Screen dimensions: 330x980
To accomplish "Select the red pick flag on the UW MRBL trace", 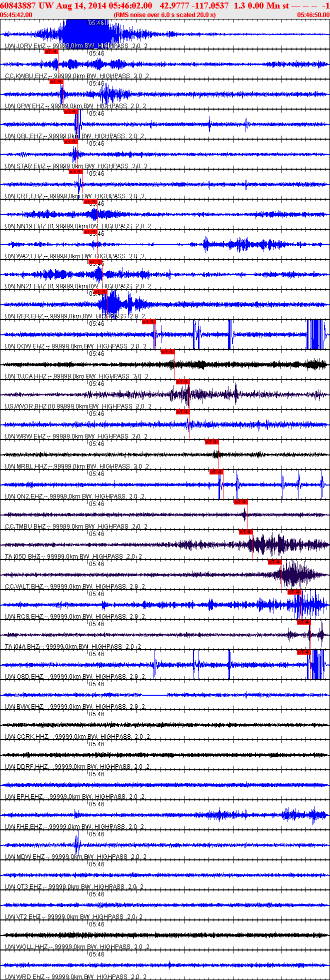I will 212,442.
